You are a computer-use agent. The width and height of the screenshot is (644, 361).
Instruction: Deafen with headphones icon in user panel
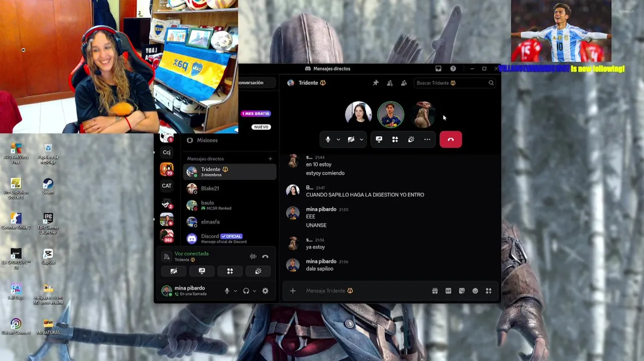[246, 291]
